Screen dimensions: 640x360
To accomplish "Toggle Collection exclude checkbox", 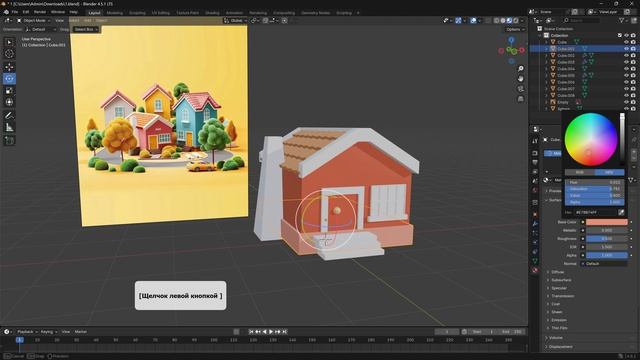I will 620,36.
